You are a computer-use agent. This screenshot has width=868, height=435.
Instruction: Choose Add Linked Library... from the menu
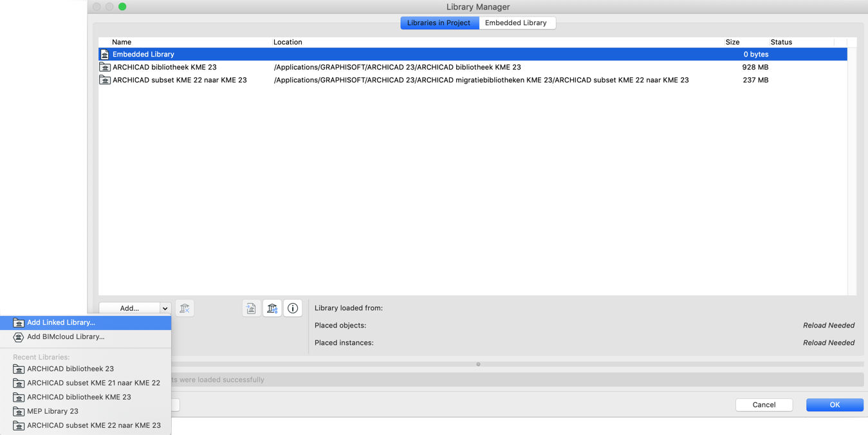point(86,322)
